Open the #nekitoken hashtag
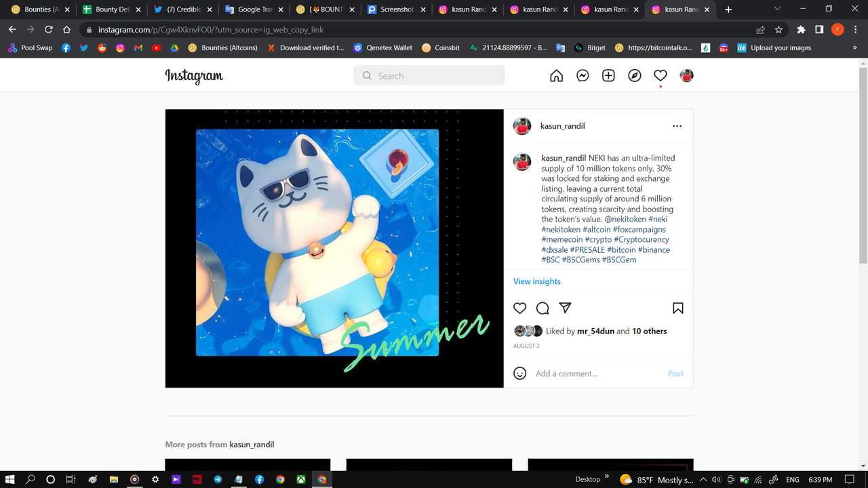 [x=561, y=229]
